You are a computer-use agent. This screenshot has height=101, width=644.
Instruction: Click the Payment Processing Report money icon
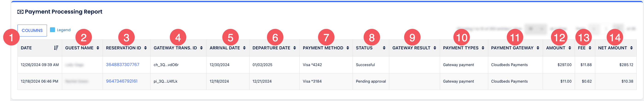pos(20,12)
